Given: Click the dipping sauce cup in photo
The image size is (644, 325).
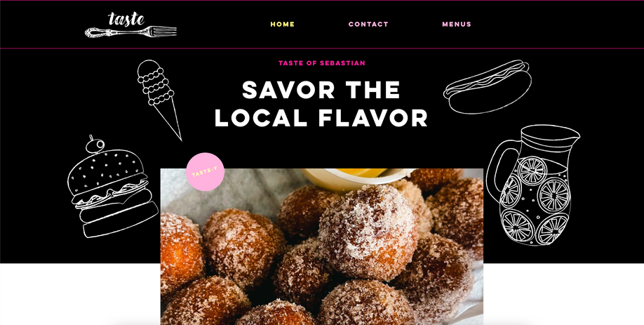Looking at the screenshot, I should tap(353, 177).
